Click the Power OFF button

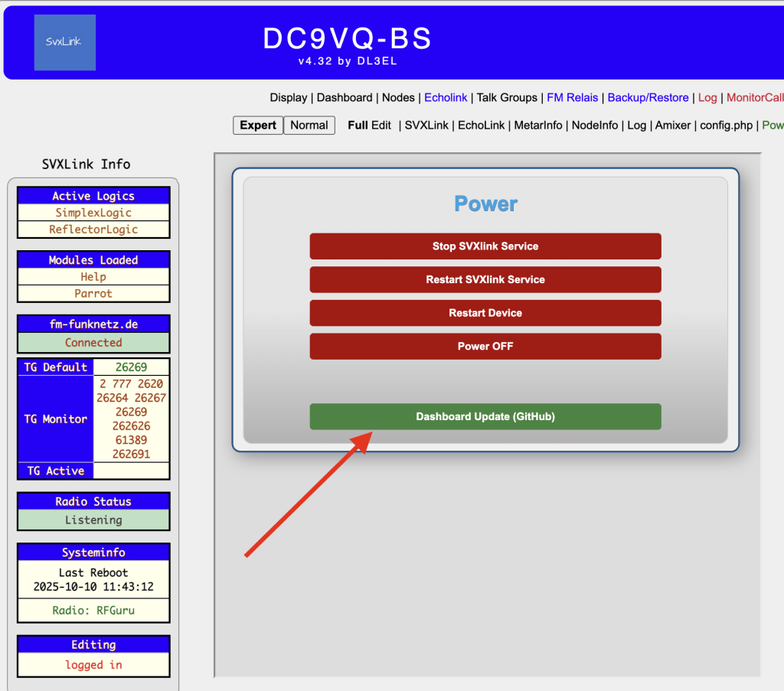pyautogui.click(x=485, y=347)
